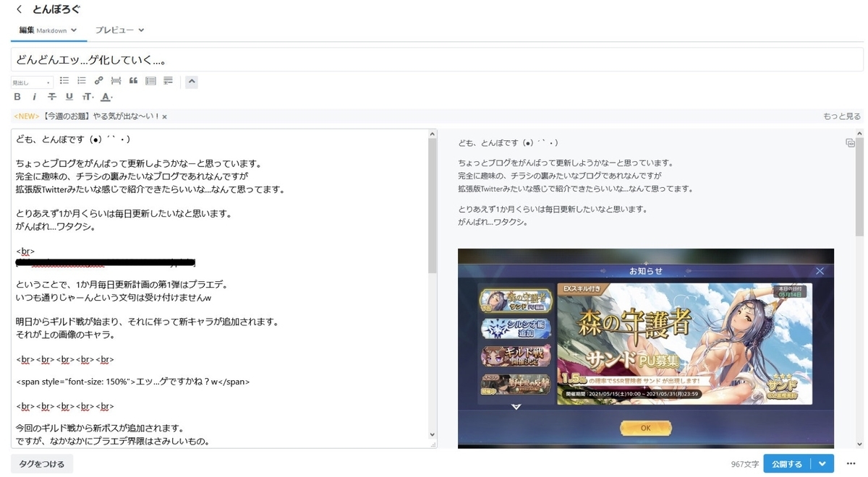Click in the post title field
Screen dimensions: 868x477
437,60
